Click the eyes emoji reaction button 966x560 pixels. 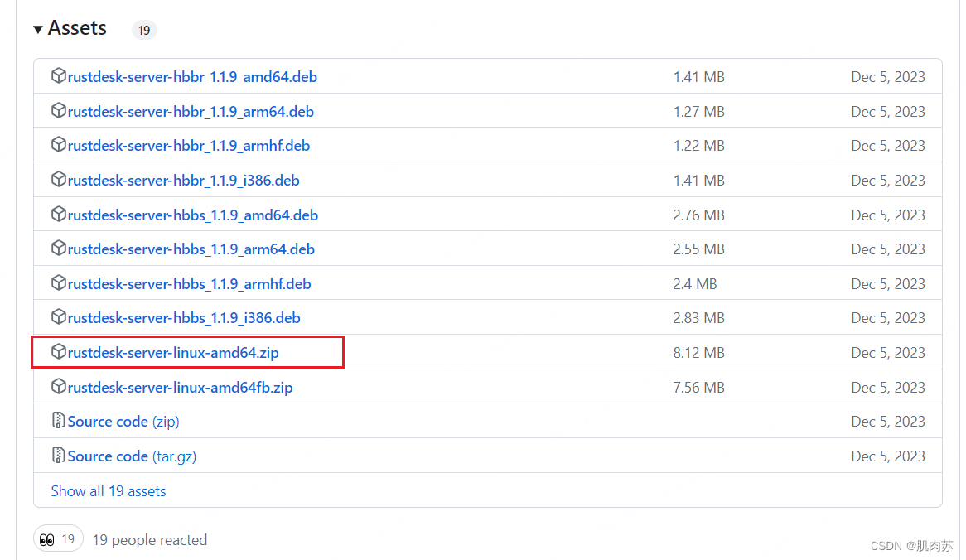click(58, 539)
